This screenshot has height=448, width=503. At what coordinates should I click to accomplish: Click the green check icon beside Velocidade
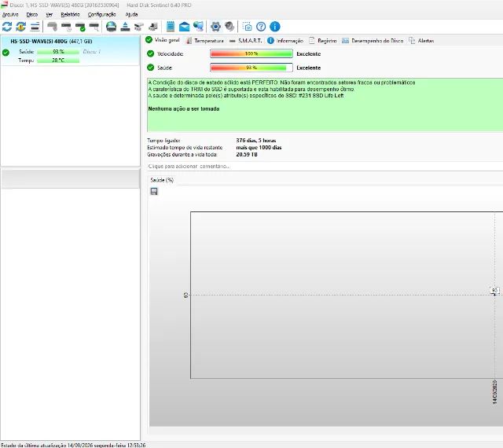150,53
